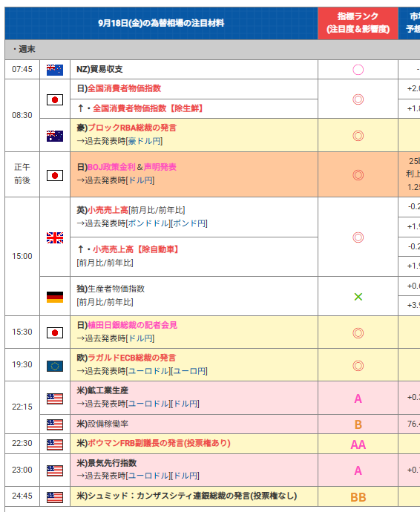
Task: Click the 米)設備稼働率 event text
Action: coord(102,424)
